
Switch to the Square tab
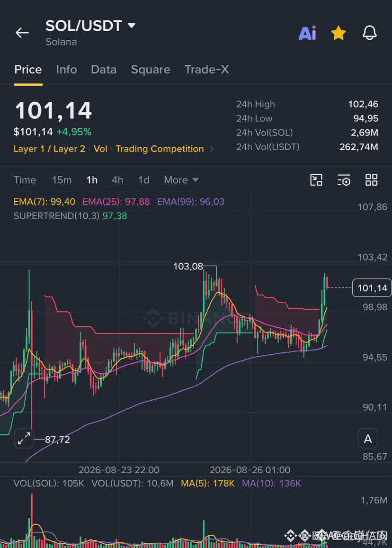151,70
